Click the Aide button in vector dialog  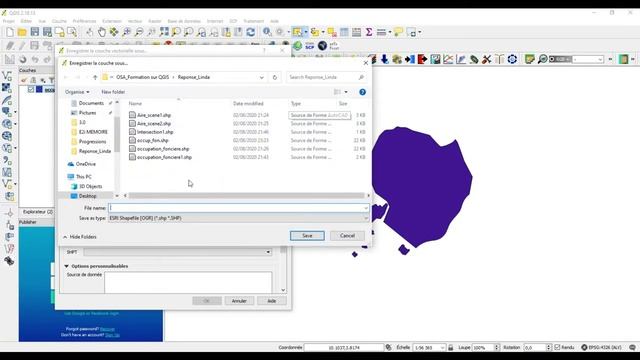click(272, 301)
